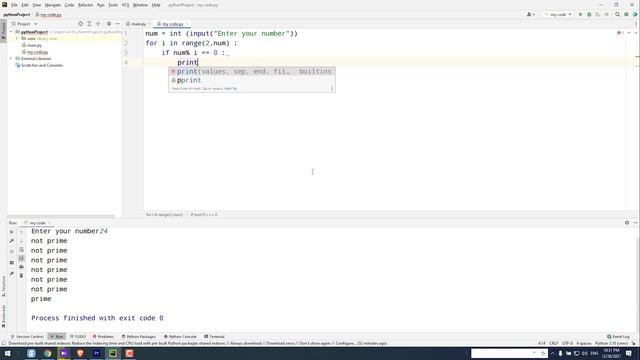
Task: Open run configuration wrench icon in Run panel
Action: click(x=11, y=241)
